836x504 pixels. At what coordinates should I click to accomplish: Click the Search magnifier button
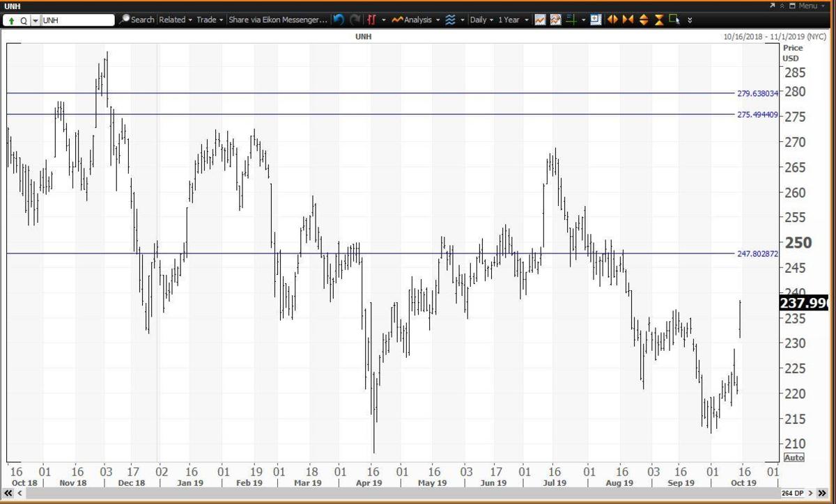(137, 19)
